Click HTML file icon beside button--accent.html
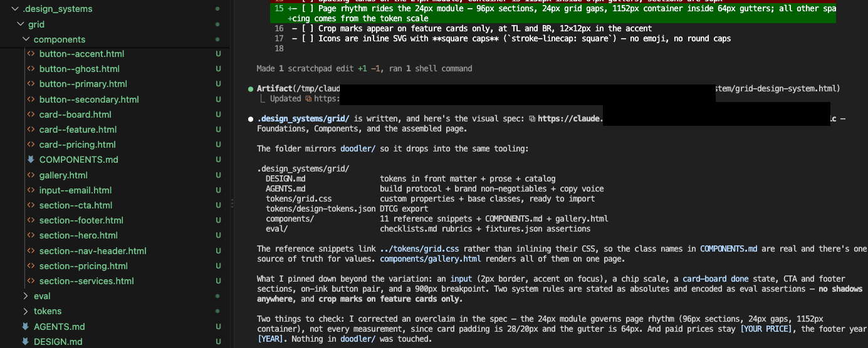The image size is (868, 348). [x=31, y=54]
